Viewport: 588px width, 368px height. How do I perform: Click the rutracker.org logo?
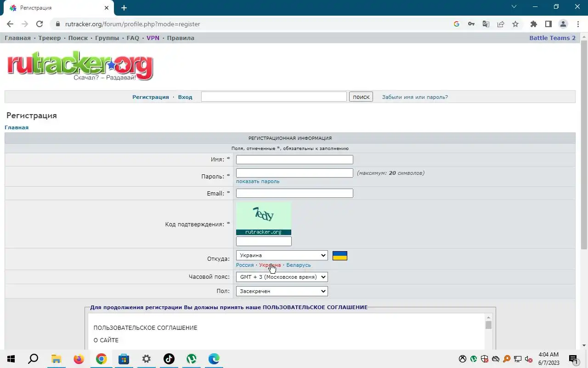click(80, 66)
